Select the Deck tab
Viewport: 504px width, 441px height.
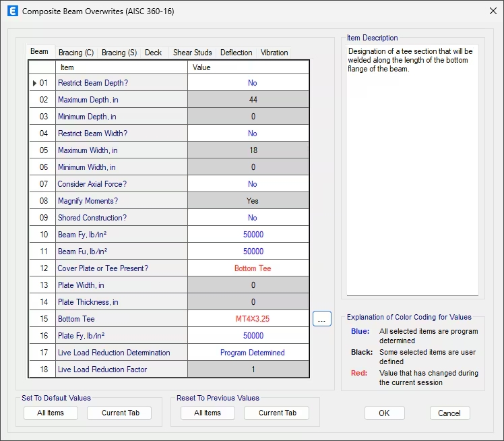(x=154, y=53)
